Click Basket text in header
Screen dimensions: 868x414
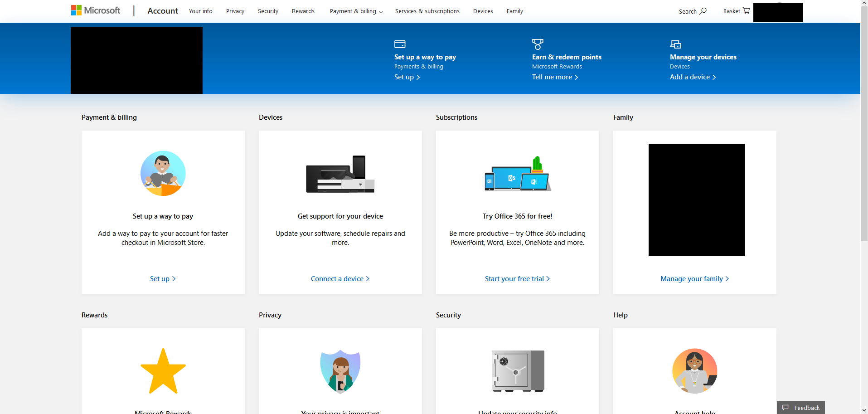tap(732, 11)
